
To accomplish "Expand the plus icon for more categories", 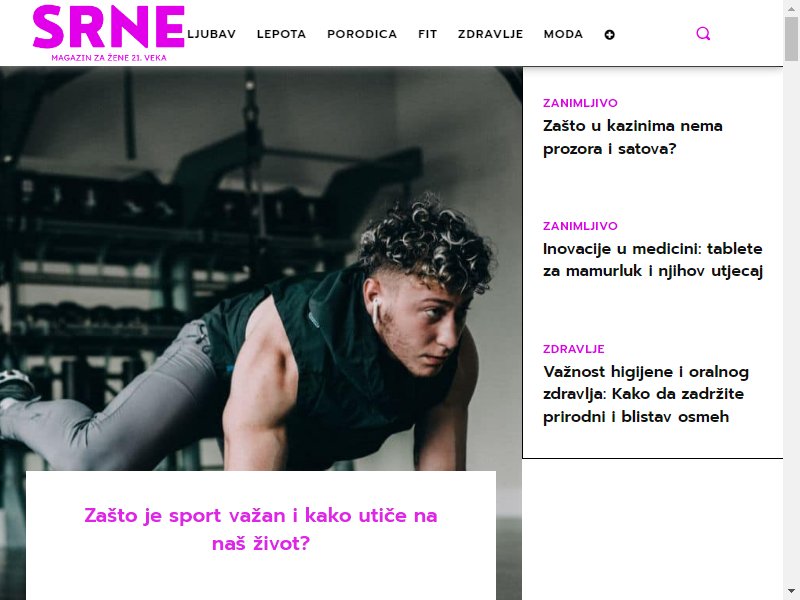I will tap(609, 35).
